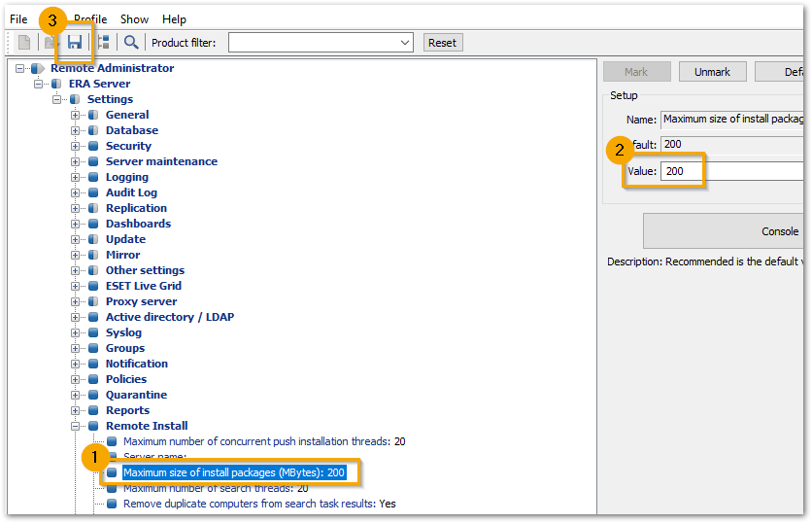Click the icon beside Syslog
The image size is (812, 523).
pyautogui.click(x=94, y=332)
